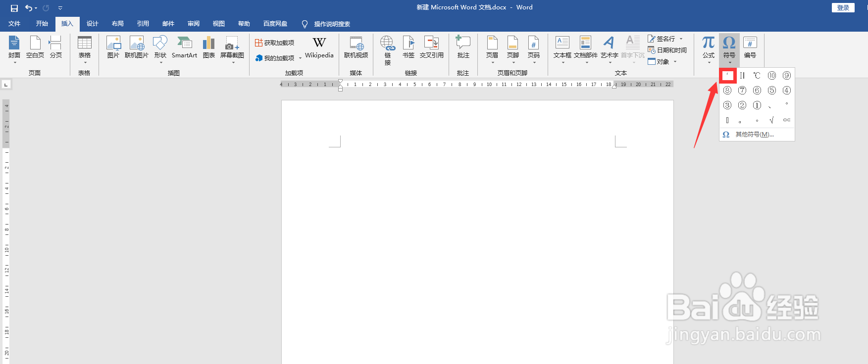Switch to the 引用 (References) tab
The width and height of the screenshot is (868, 364).
coord(143,24)
